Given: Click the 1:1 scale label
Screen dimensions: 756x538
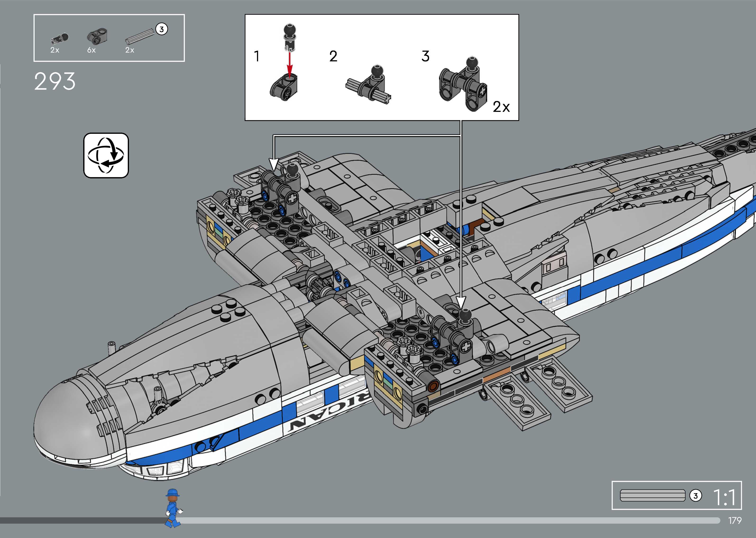Looking at the screenshot, I should (x=724, y=497).
